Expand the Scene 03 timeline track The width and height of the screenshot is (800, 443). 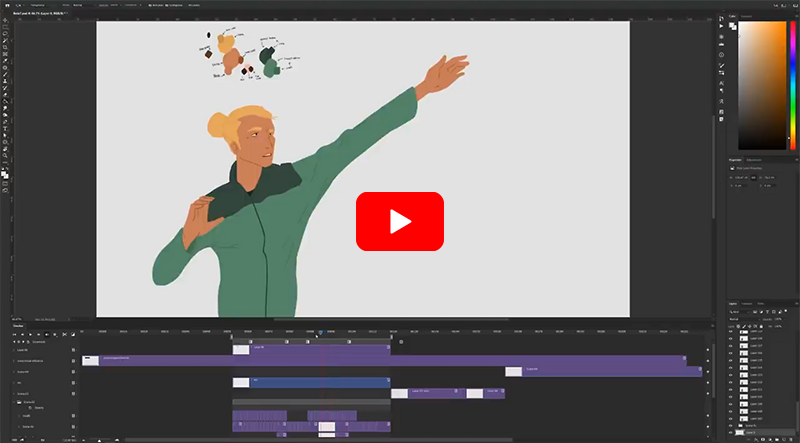pyautogui.click(x=14, y=393)
